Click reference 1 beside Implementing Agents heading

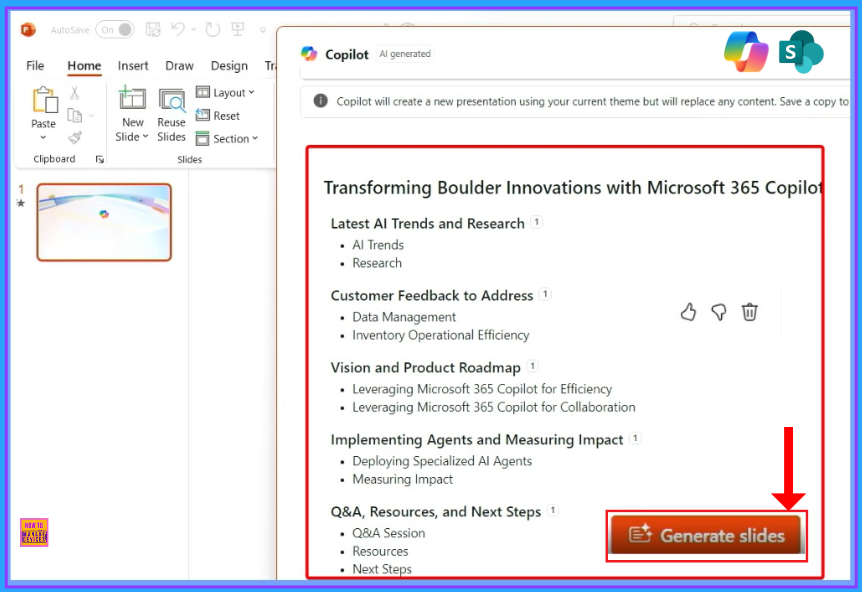pos(636,438)
